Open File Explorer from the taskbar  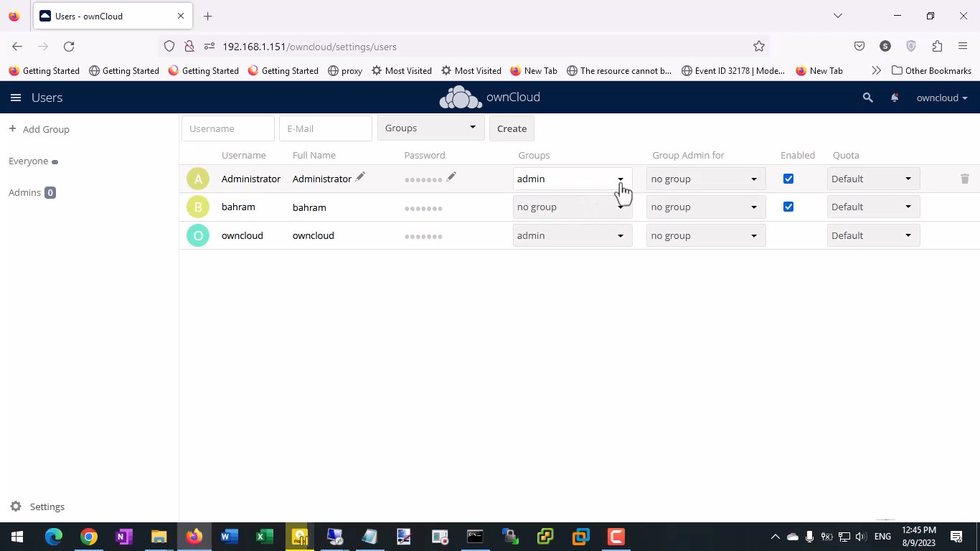point(159,537)
